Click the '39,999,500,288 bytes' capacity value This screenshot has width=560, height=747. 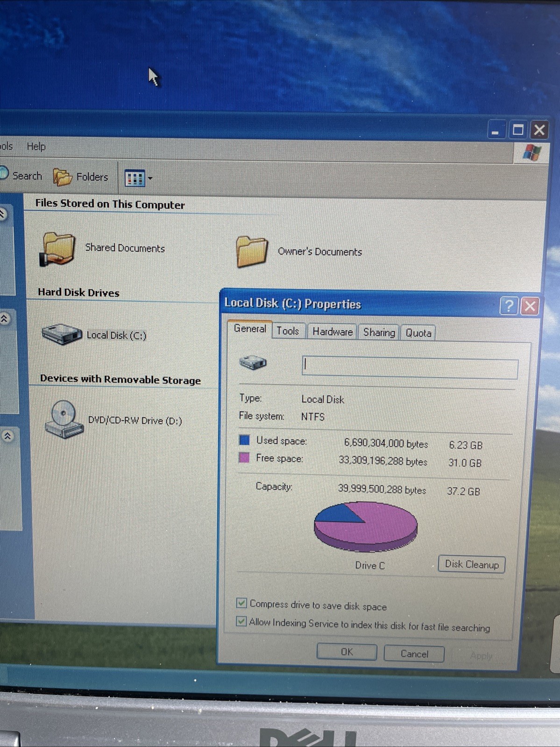click(x=382, y=490)
